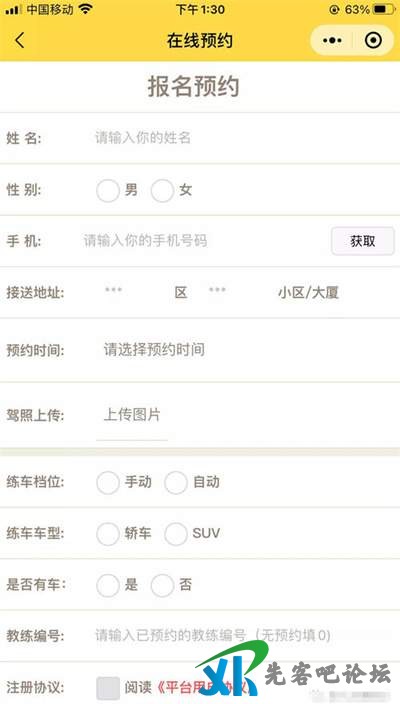Open the district picker before 区
This screenshot has width=400, height=704.
(x=114, y=290)
